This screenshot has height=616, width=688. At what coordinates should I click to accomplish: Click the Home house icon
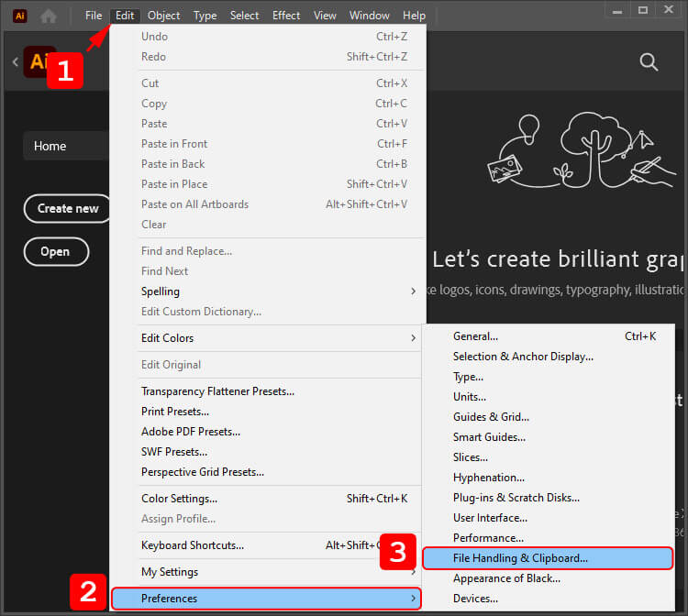pyautogui.click(x=49, y=16)
